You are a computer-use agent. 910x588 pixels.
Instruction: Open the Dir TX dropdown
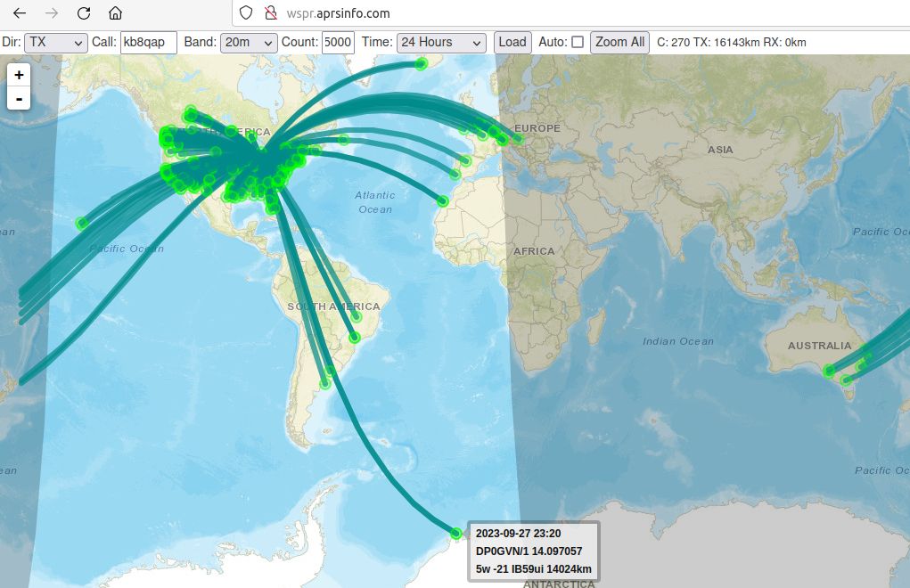coord(56,43)
